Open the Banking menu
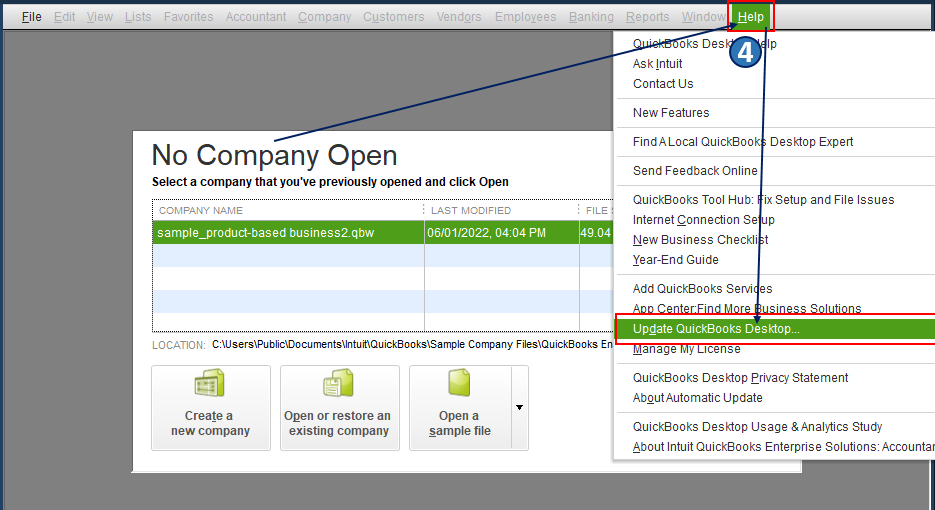 coord(591,17)
